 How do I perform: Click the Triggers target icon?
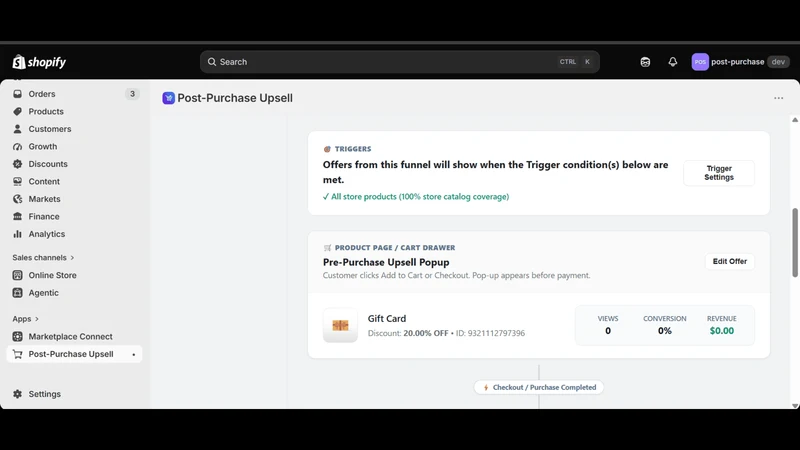point(327,149)
